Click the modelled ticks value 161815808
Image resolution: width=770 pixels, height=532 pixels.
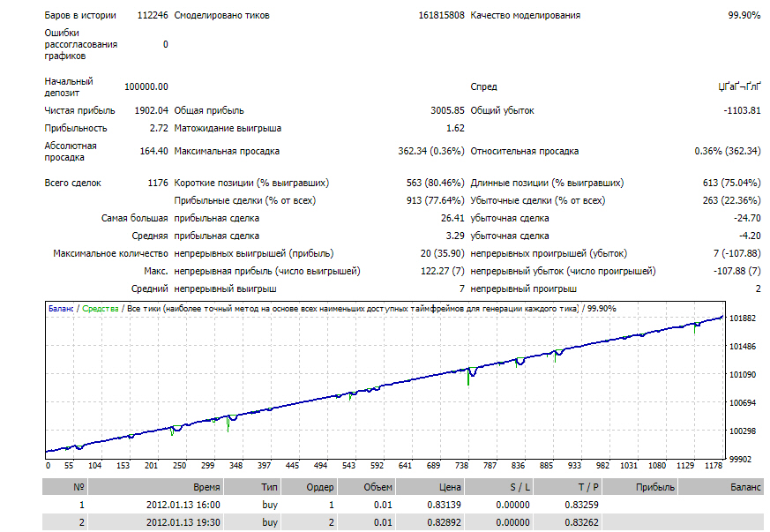442,15
